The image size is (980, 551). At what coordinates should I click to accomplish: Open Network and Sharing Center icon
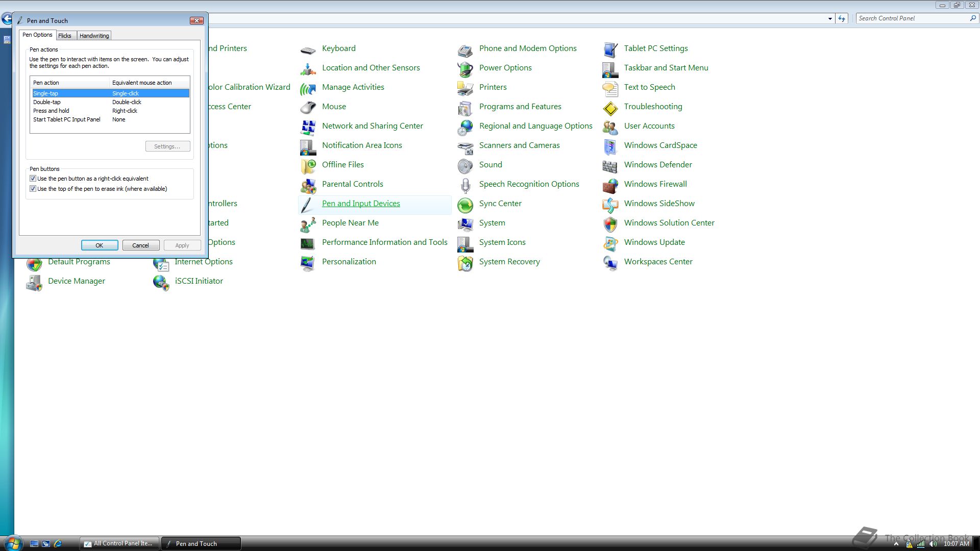(308, 127)
